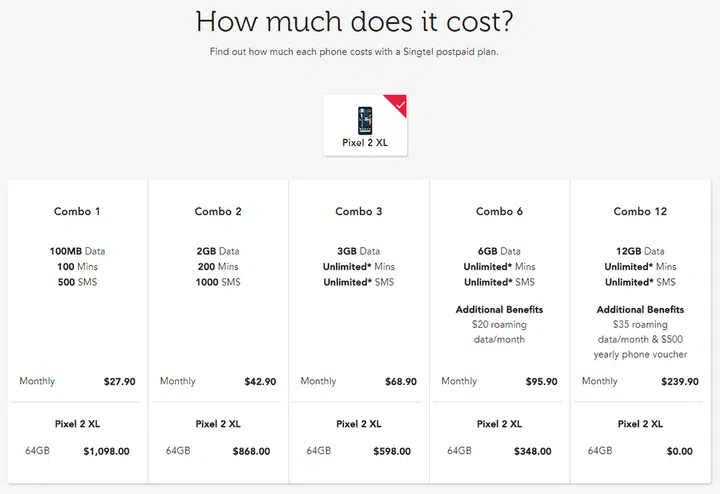Click the $1,098.00 phone price
Viewport: 720px width, 494px height.
106,452
